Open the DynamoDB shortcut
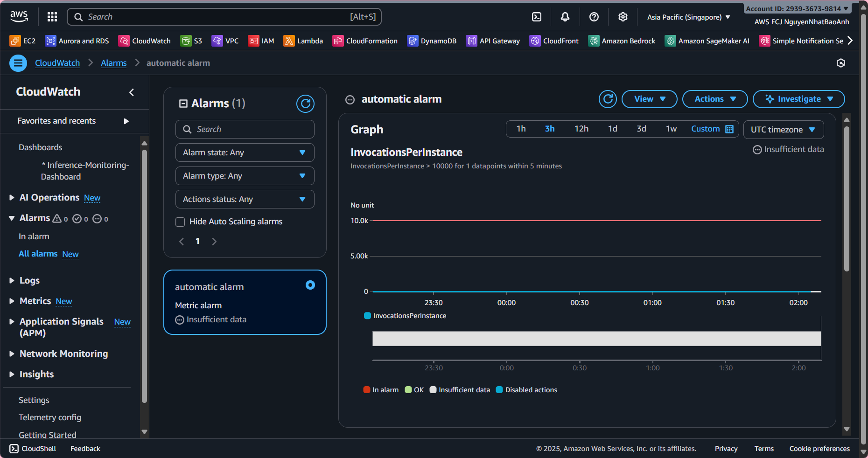The image size is (868, 458). click(x=432, y=41)
